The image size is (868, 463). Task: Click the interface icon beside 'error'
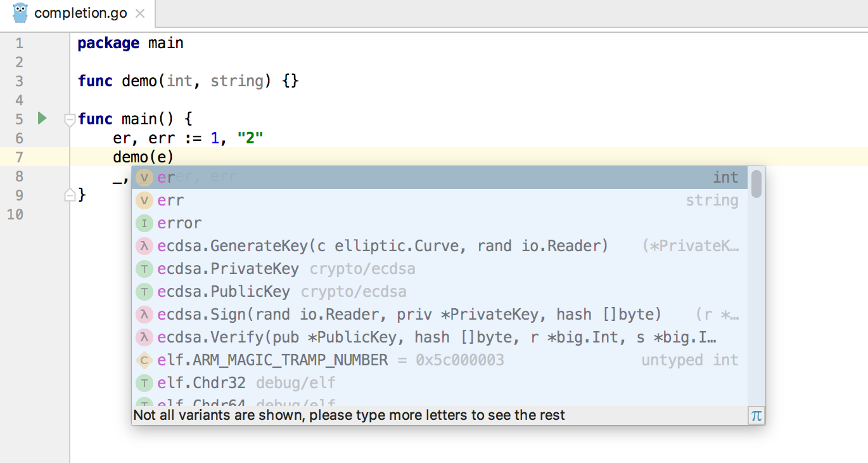144,223
